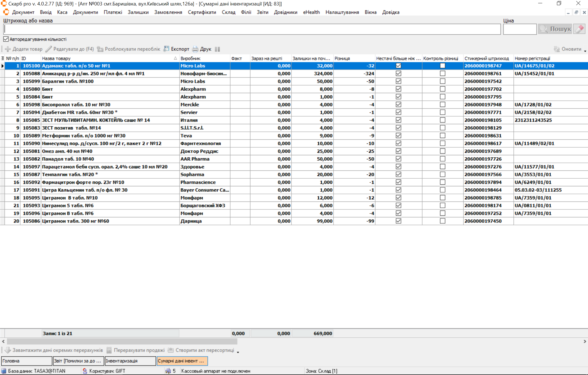Switch to the Інвентаризація tab
This screenshot has height=375, width=588.
click(x=130, y=361)
